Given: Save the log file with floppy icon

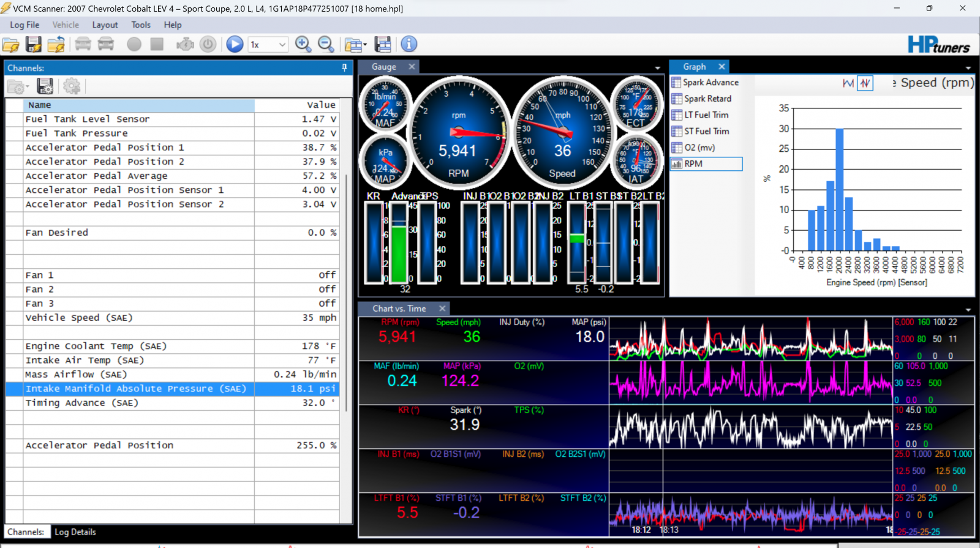Looking at the screenshot, I should (34, 44).
